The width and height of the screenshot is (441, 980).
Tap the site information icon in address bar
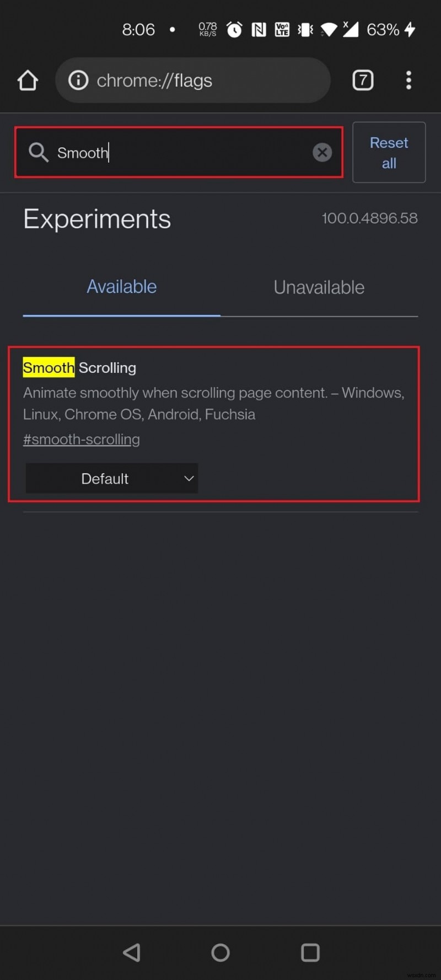click(x=78, y=80)
